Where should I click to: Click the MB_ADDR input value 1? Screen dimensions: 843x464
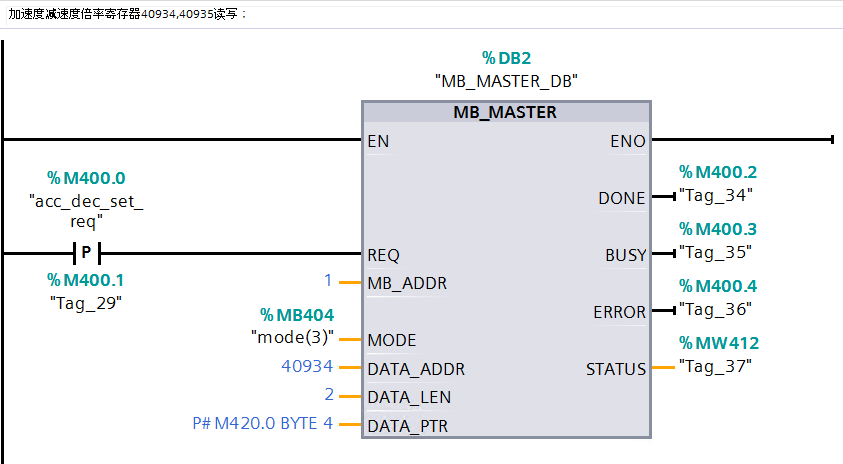[327, 283]
